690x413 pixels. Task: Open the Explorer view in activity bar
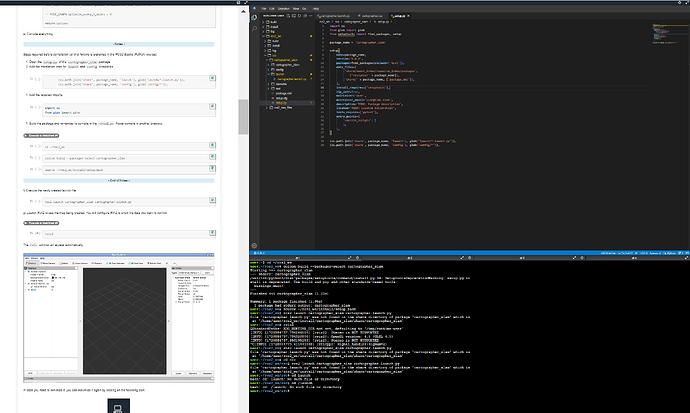pyautogui.click(x=254, y=17)
